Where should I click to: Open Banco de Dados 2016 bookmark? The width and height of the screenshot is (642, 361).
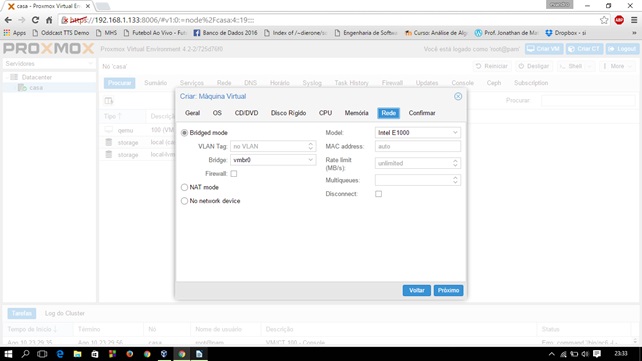pos(226,33)
